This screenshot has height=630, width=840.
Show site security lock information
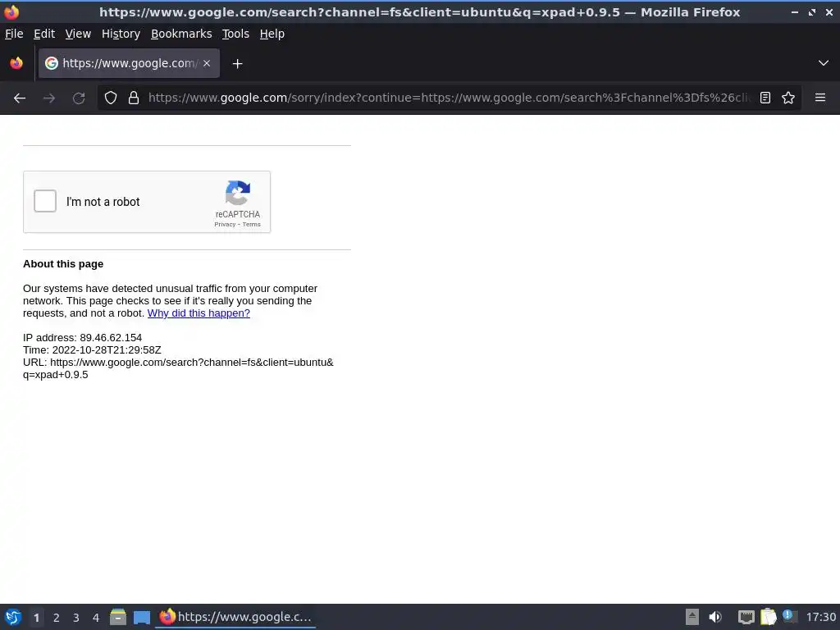[134, 98]
